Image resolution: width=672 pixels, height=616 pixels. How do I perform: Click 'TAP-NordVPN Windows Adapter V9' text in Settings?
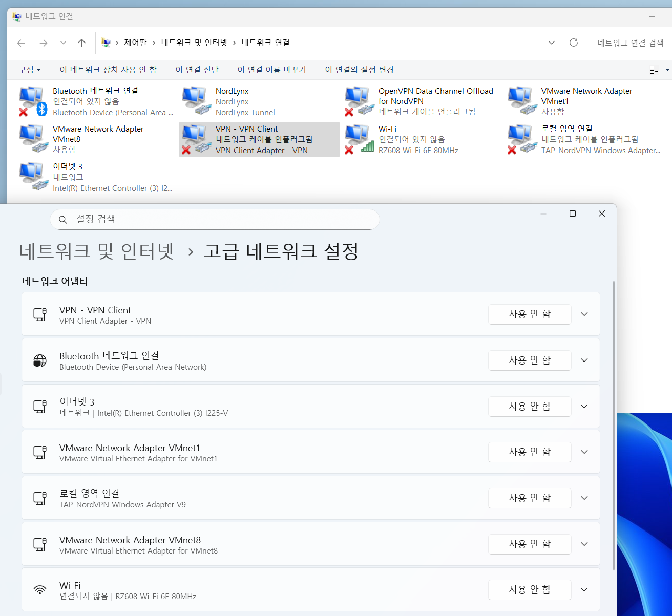[122, 505]
